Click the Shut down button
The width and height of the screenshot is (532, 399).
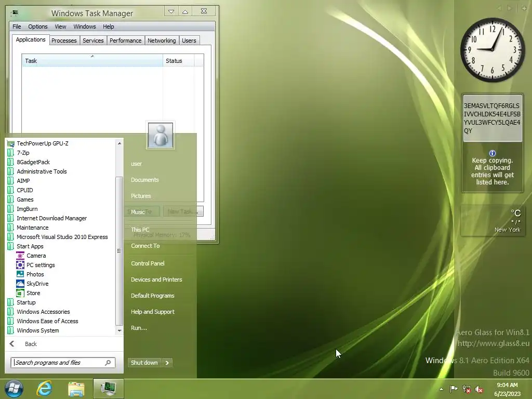pos(144,363)
